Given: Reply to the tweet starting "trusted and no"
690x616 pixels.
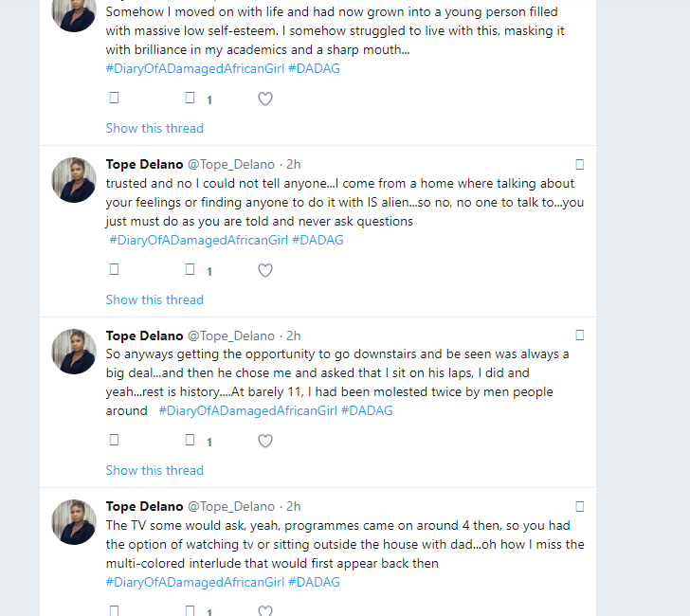Looking at the screenshot, I should coord(115,270).
